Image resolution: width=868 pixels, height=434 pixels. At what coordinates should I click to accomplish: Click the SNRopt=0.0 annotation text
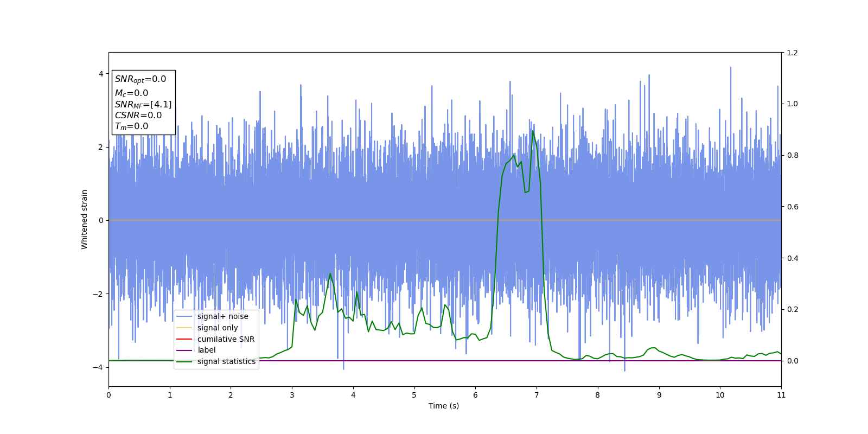click(141, 79)
